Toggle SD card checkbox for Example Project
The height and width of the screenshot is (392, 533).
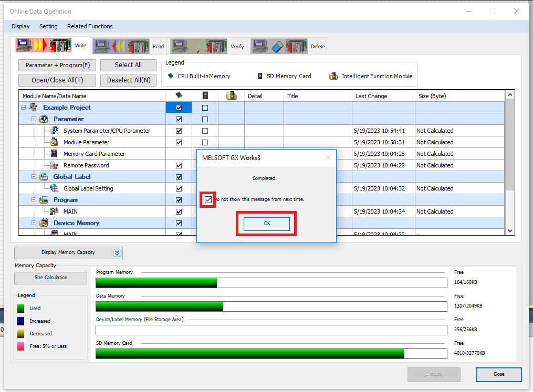(205, 108)
